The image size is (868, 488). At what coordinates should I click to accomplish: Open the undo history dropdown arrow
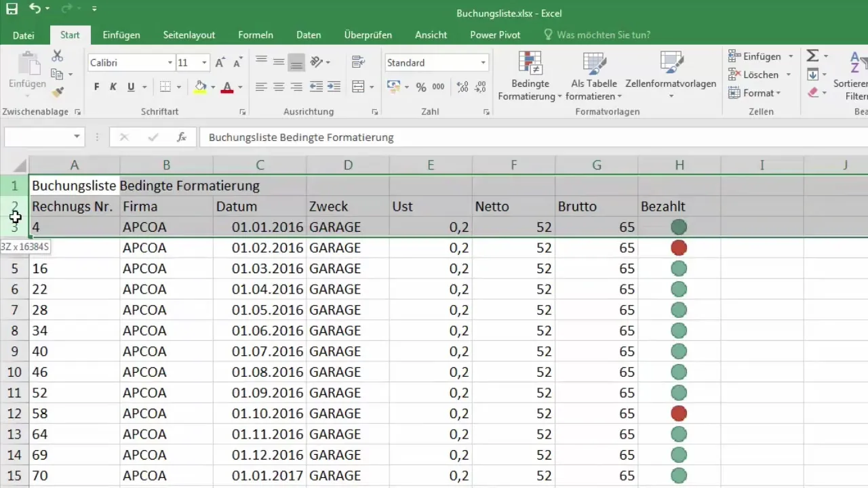tap(48, 9)
